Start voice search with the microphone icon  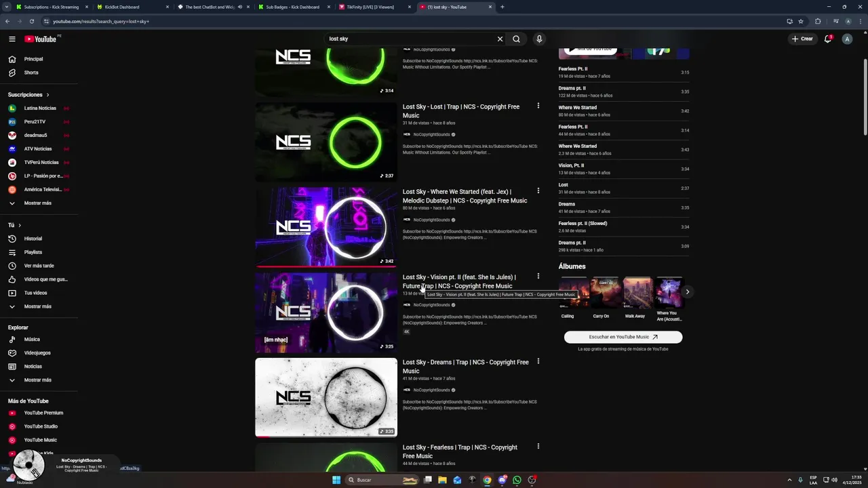point(539,39)
